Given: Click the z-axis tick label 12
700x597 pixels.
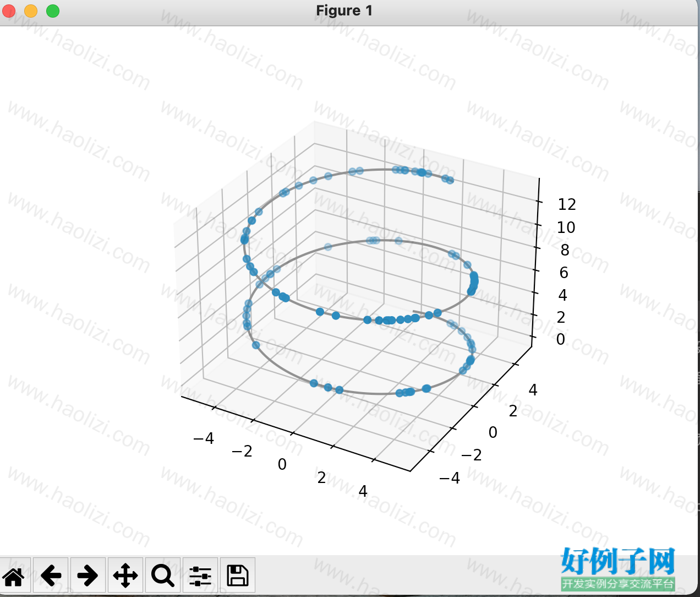Looking at the screenshot, I should [x=567, y=204].
